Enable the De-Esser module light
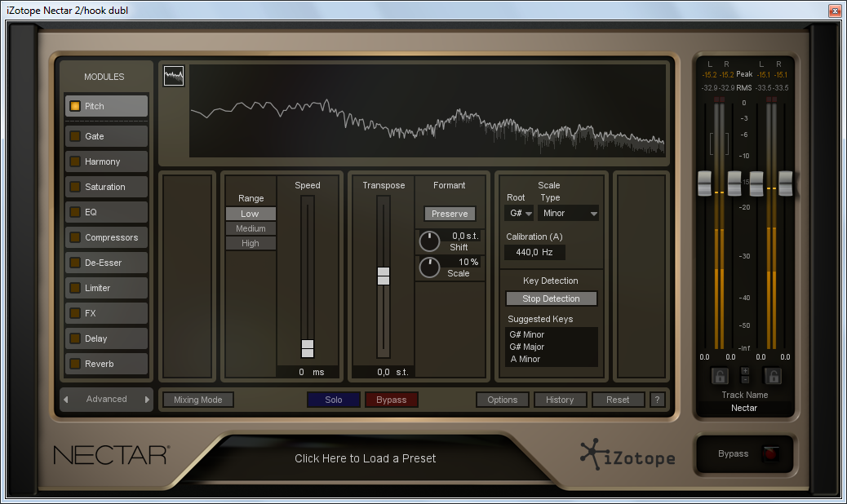 75,263
